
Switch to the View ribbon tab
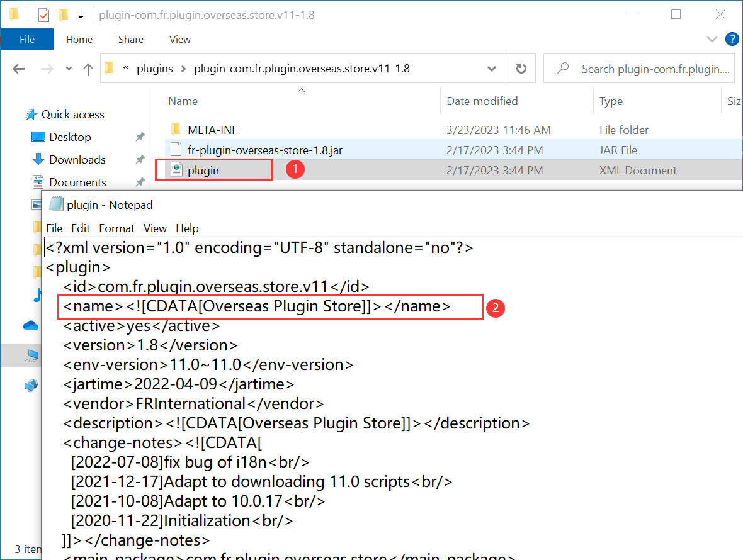[179, 39]
